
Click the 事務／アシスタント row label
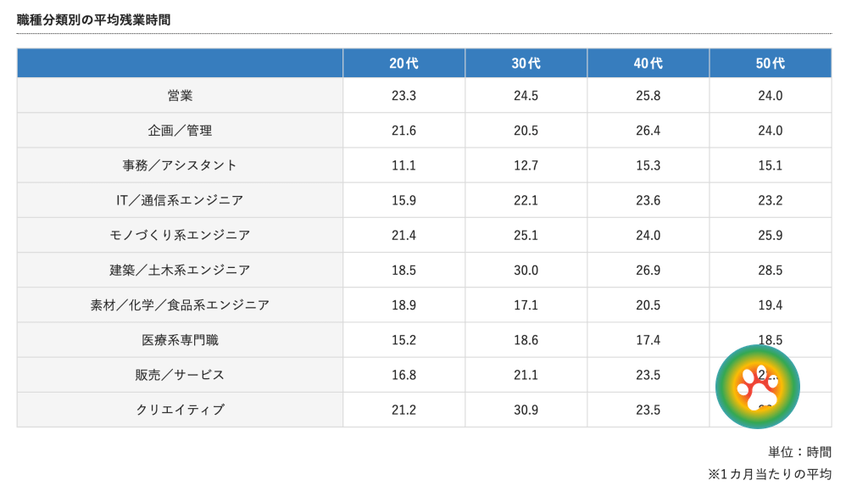180,165
